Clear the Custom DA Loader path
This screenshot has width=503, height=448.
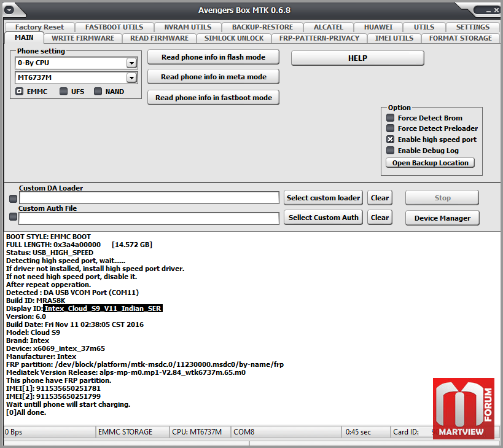[380, 198]
